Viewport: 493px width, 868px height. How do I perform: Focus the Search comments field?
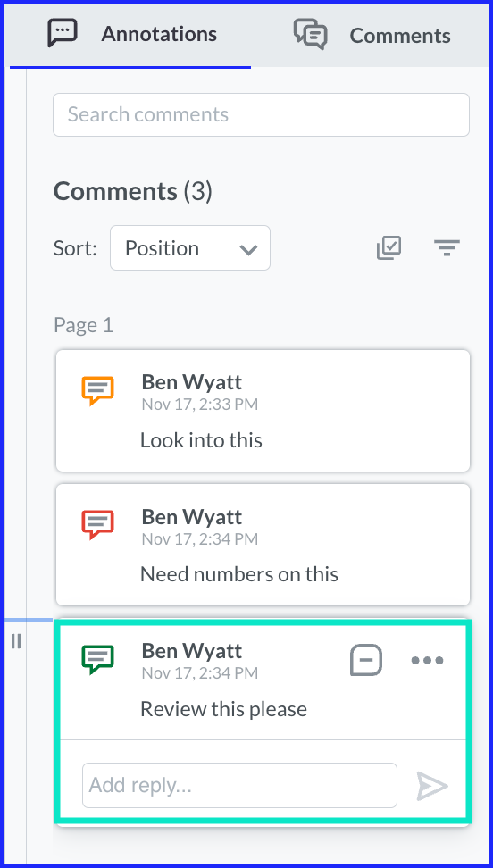261,114
